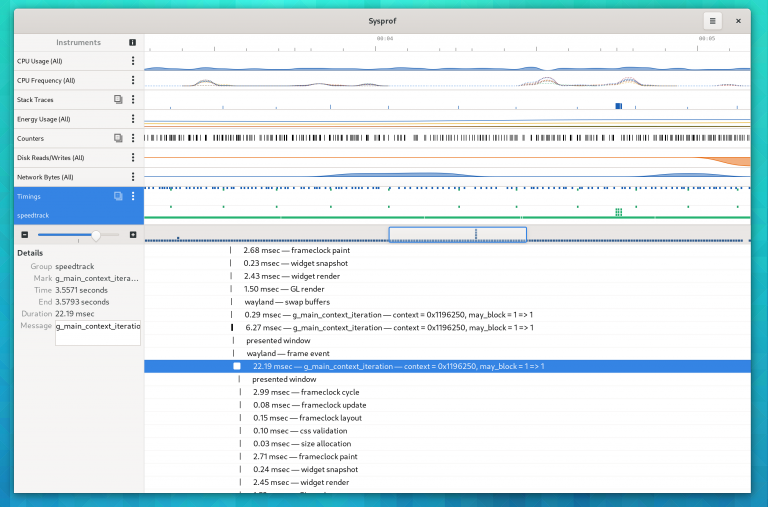The width and height of the screenshot is (768, 507).
Task: Zoom out with the minus button
Action: pos(25,234)
